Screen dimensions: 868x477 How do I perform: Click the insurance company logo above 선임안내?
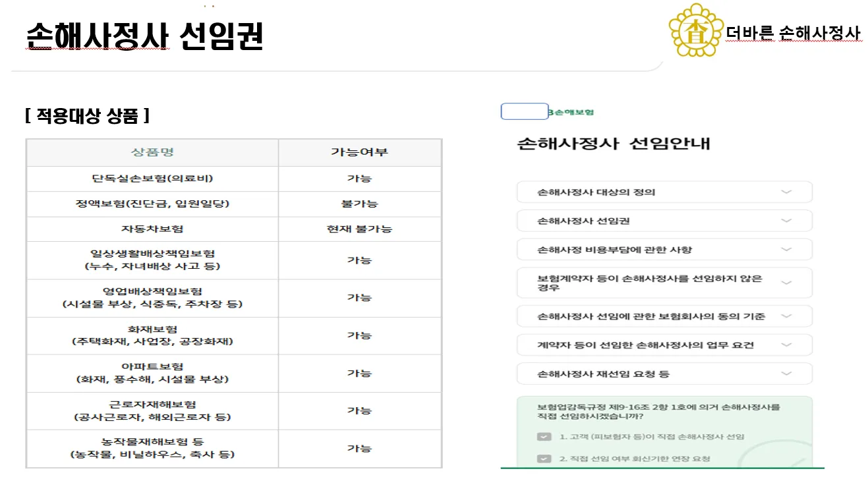point(548,112)
